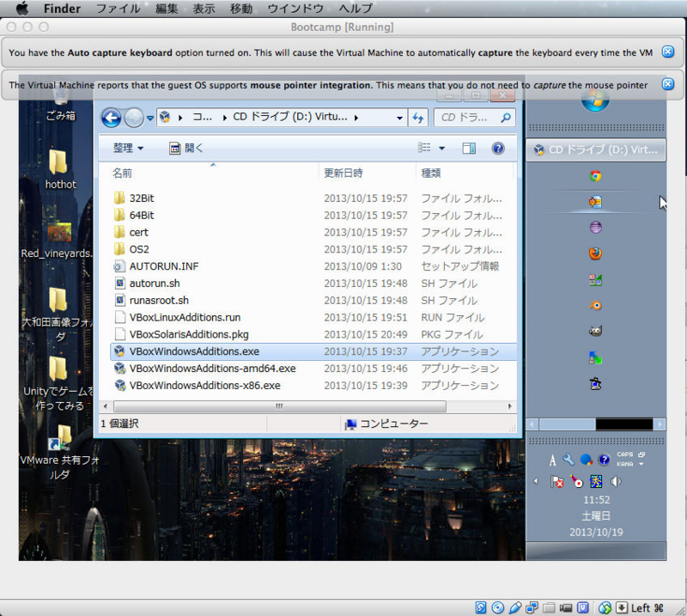Click the change view icon button in the Explorer toolbar

(x=424, y=148)
